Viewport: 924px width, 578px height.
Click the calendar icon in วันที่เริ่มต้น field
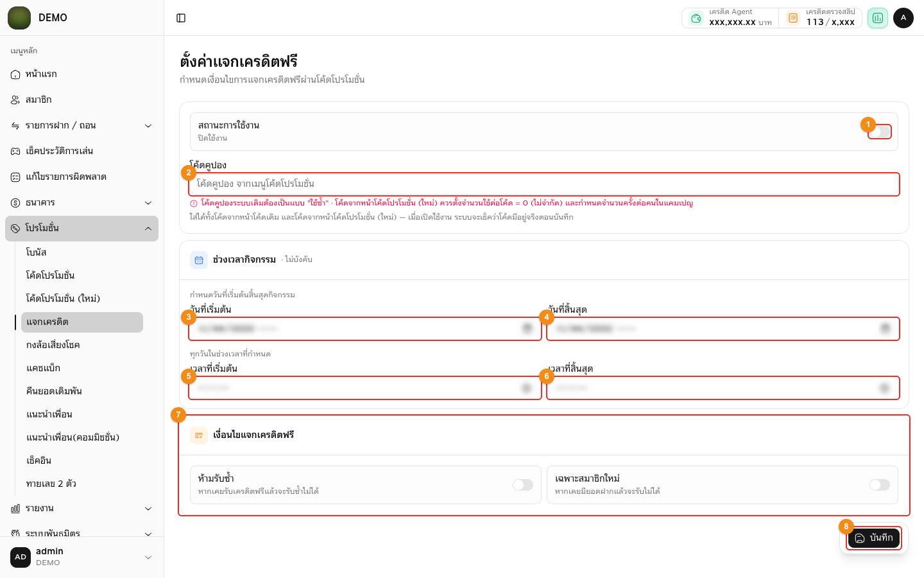pyautogui.click(x=527, y=329)
